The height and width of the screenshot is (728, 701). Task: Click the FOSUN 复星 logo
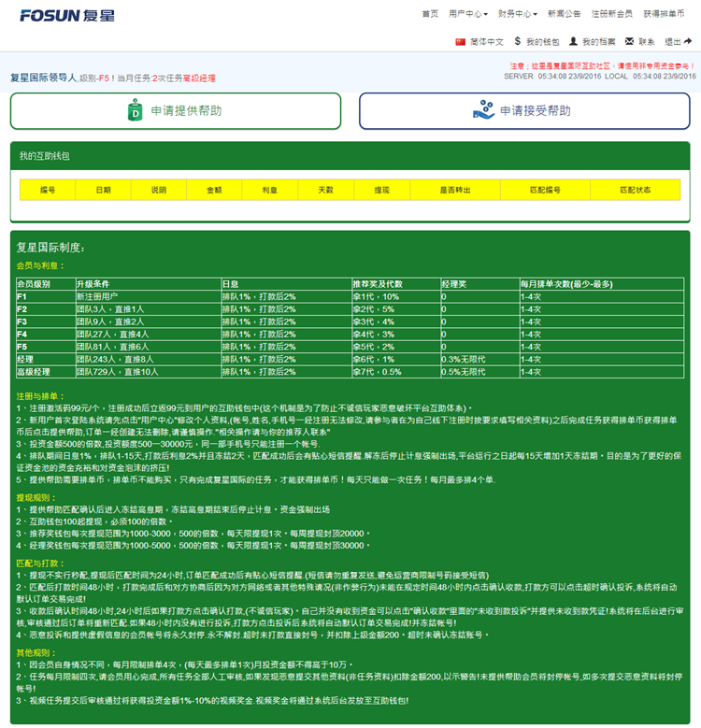(x=67, y=15)
